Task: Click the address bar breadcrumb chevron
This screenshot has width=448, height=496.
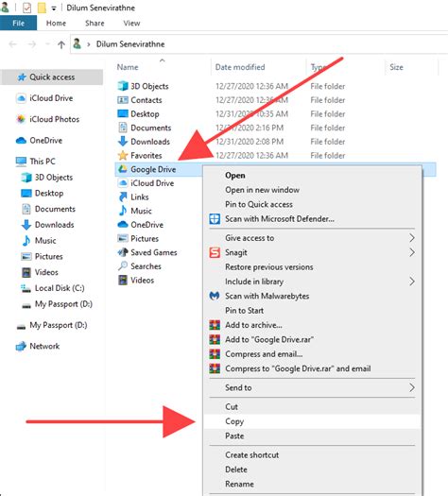Action: [x=89, y=44]
